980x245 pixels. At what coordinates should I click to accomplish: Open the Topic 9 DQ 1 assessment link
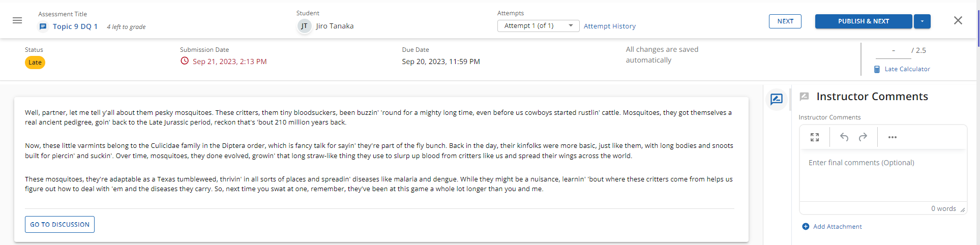tap(75, 26)
